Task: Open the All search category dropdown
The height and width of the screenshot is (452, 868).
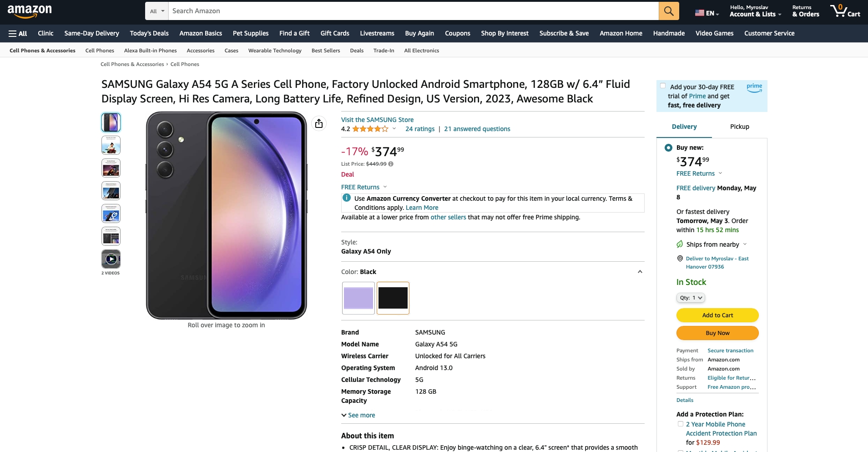Action: 157,11
